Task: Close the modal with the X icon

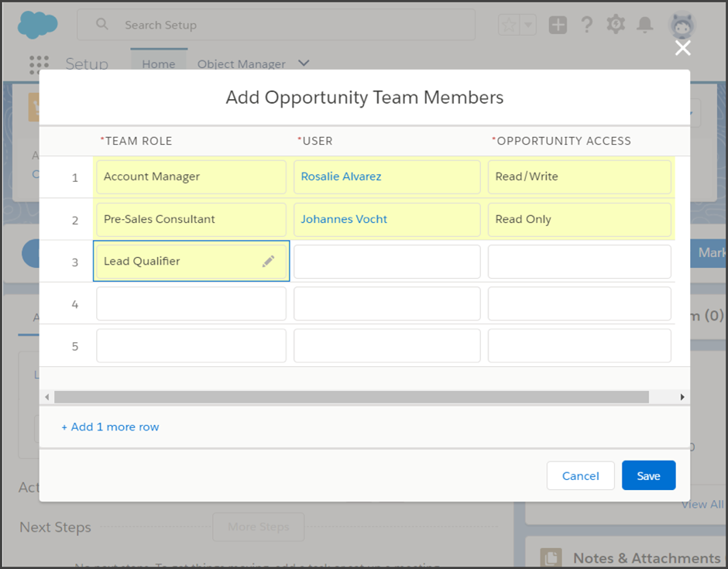Action: [682, 48]
